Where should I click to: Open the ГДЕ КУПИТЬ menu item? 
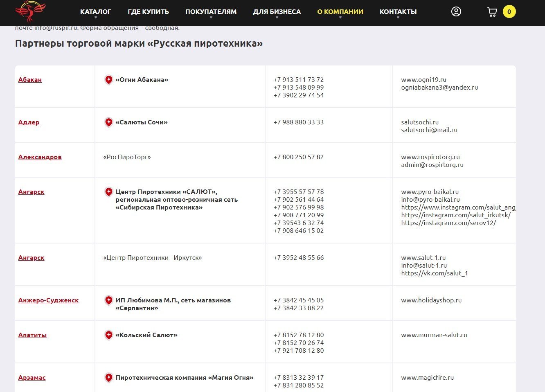coord(148,12)
